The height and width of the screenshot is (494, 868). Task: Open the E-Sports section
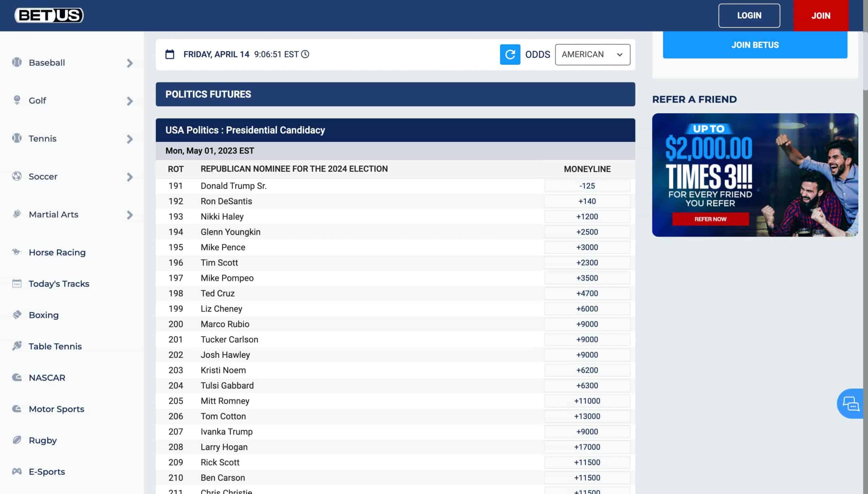pyautogui.click(x=47, y=472)
